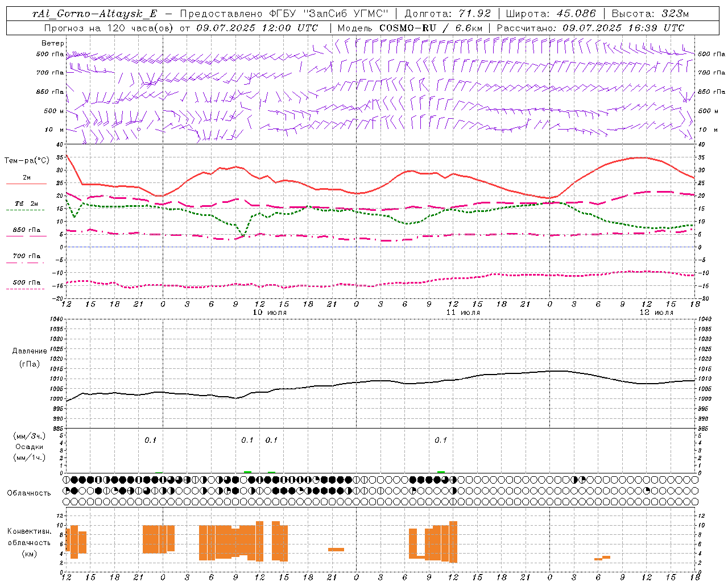The height and width of the screenshot is (582, 728).
Task: Click the 700 гПа temperature legend entry
Action: [x=27, y=256]
